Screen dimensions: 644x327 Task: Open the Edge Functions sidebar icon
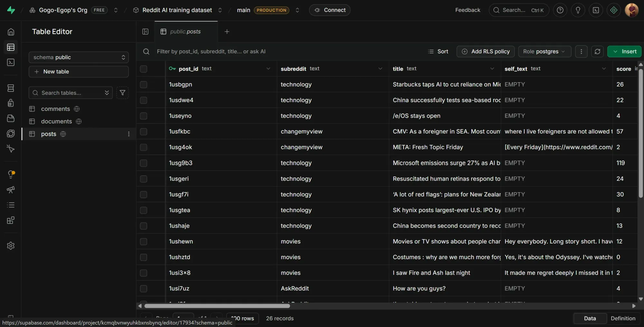point(11,134)
